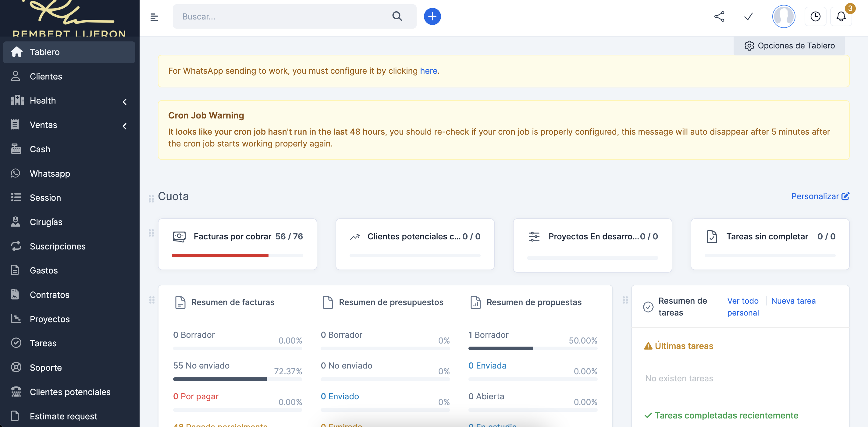Click the Cirugías doctor icon
The image size is (868, 427).
[x=16, y=222]
